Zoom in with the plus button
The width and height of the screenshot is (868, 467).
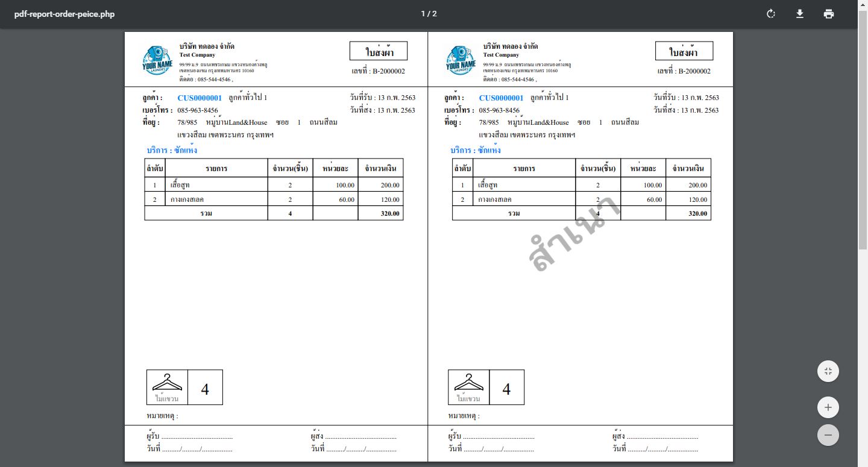pyautogui.click(x=828, y=408)
